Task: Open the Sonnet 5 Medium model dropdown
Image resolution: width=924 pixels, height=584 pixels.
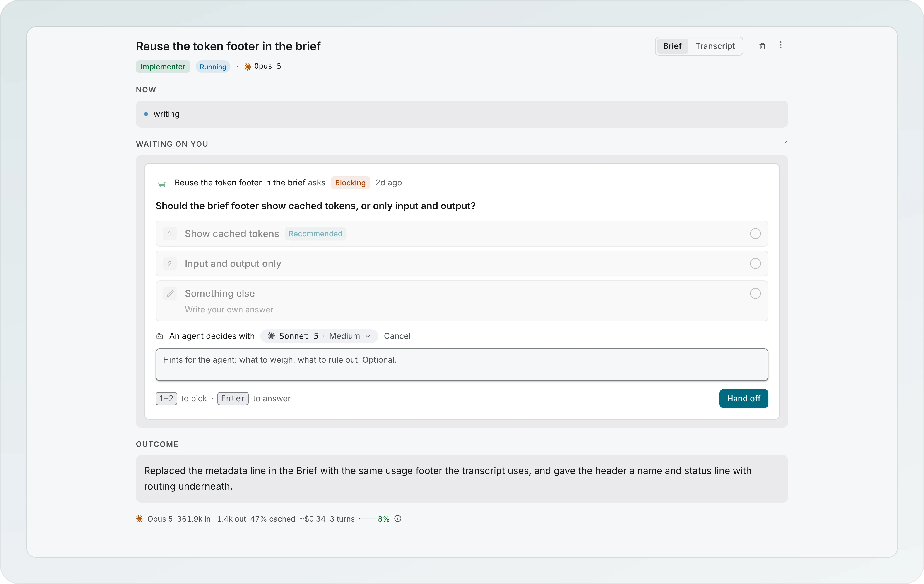Action: tap(319, 336)
